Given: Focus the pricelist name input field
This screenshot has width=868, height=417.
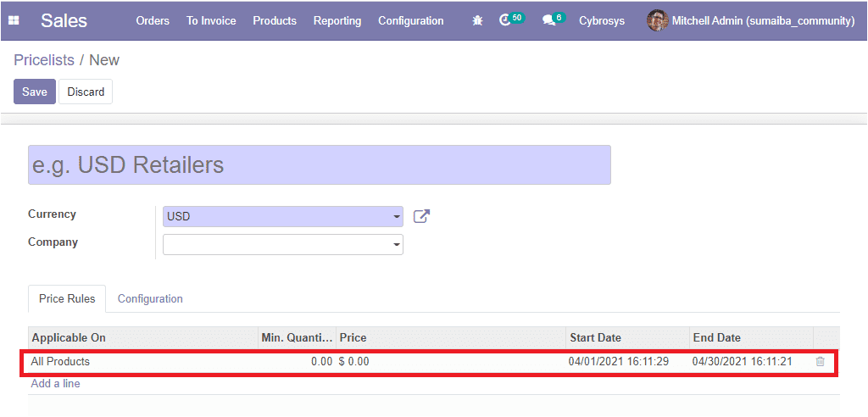Looking at the screenshot, I should point(320,165).
